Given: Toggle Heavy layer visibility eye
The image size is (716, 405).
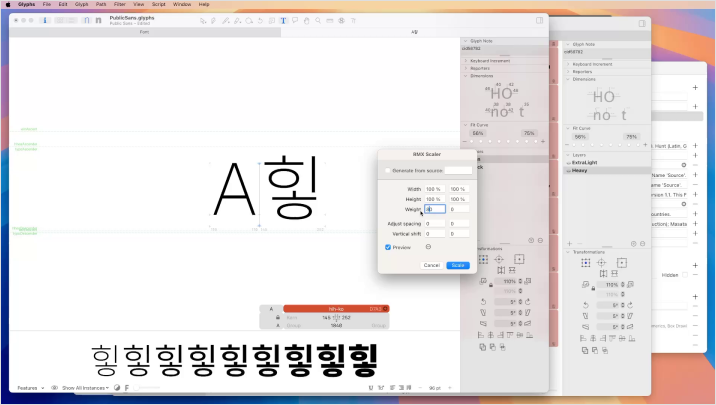Looking at the screenshot, I should coord(569,170).
